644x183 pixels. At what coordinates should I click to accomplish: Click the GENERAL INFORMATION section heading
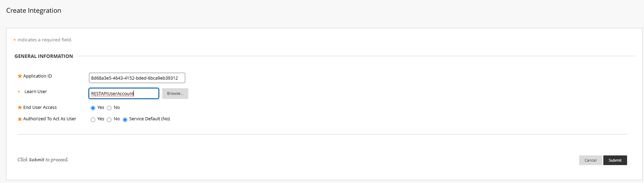(x=43, y=56)
